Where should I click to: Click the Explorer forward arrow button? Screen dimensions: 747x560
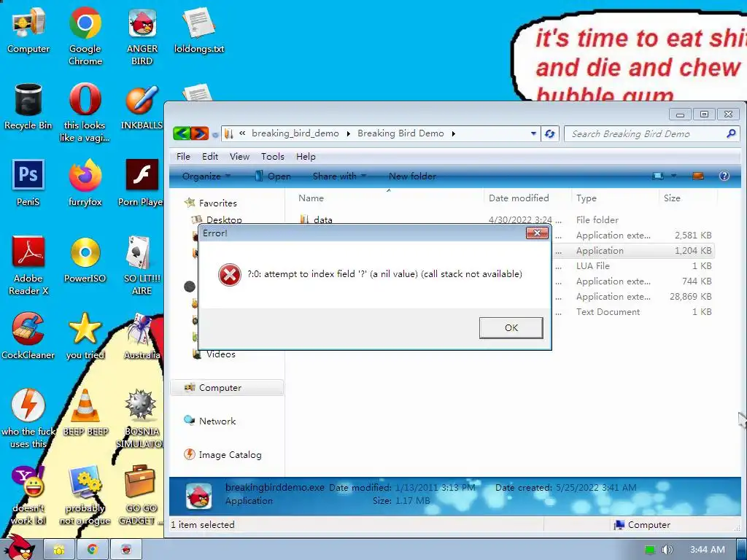(200, 133)
